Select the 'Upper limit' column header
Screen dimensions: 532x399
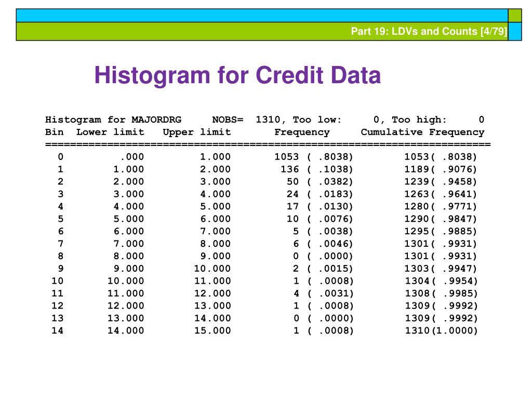[197, 132]
